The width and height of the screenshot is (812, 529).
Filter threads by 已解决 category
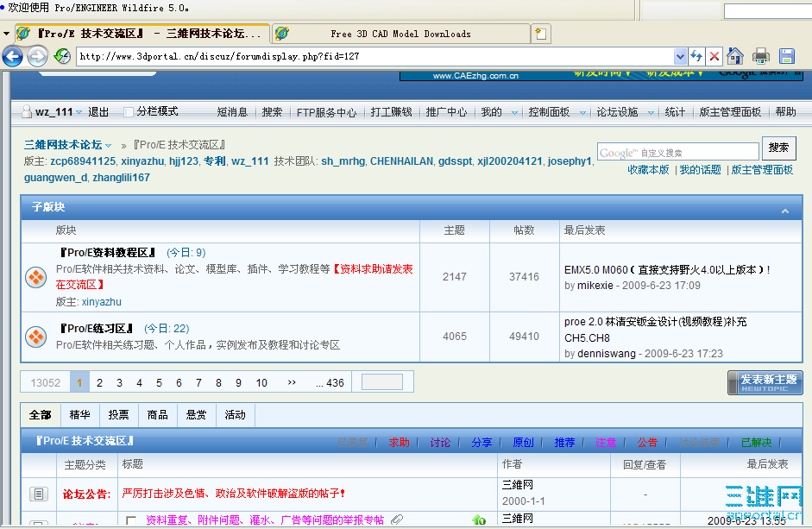pyautogui.click(x=756, y=442)
